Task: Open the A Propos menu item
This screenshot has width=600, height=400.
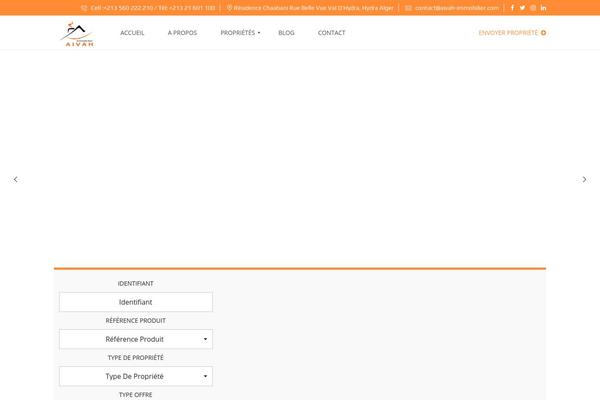Action: (x=182, y=33)
